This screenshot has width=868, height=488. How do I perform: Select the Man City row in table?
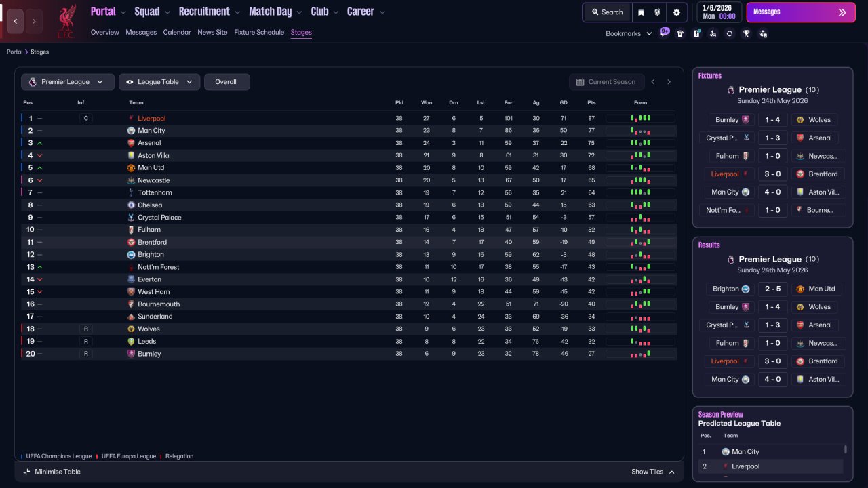[349, 131]
